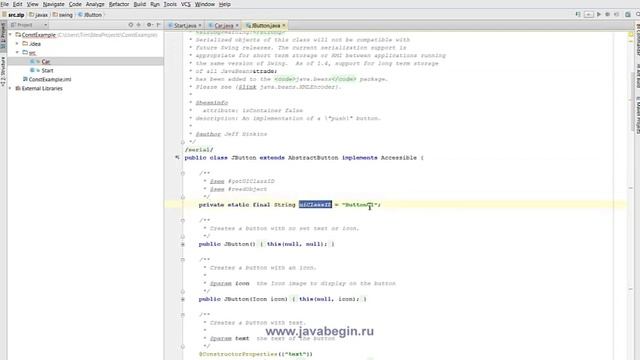This screenshot has height=360, width=640.
Task: Open the Project tool window side tab
Action: 3,36
